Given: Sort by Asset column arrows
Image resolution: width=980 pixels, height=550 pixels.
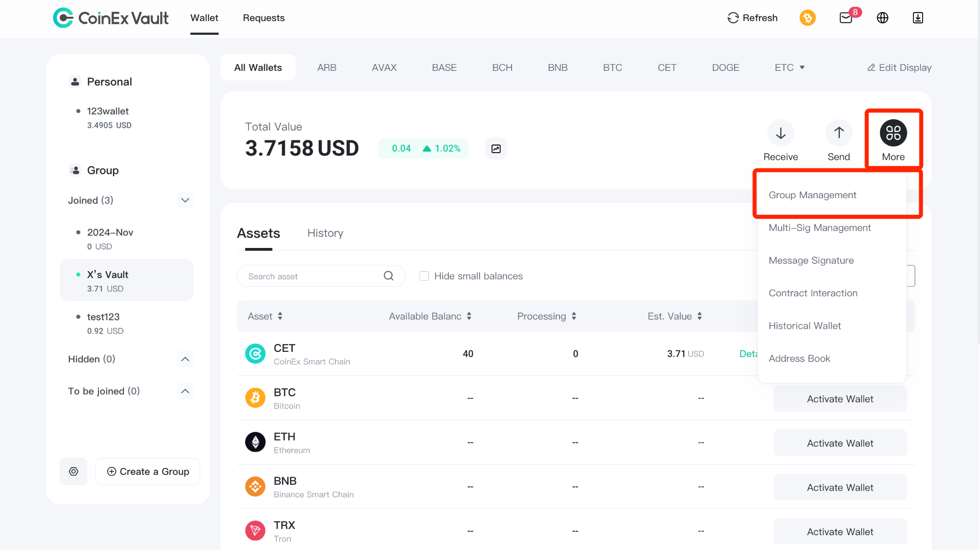Looking at the screenshot, I should coord(280,316).
